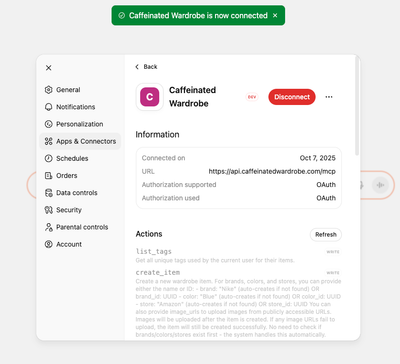Click the checkmark icon in the green toast
The image size is (400, 364).
122,15
